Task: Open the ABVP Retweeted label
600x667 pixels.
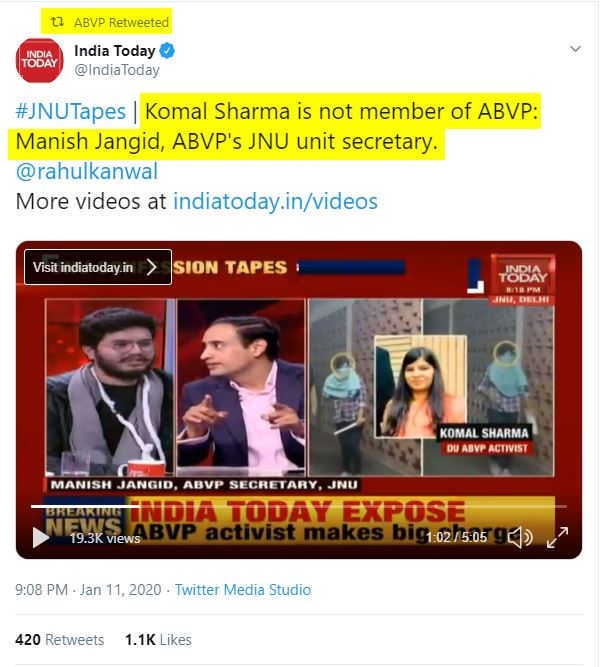Action: tap(121, 22)
